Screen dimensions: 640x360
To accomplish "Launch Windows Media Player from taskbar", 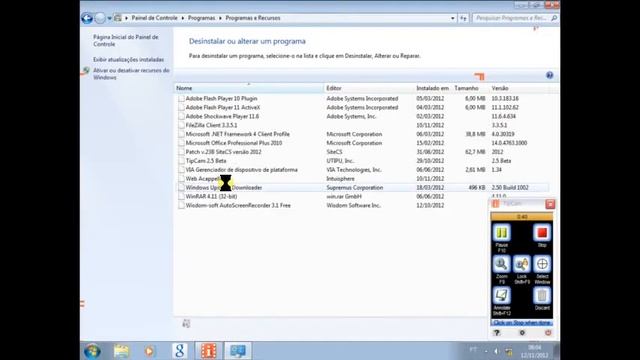I will 149,351.
